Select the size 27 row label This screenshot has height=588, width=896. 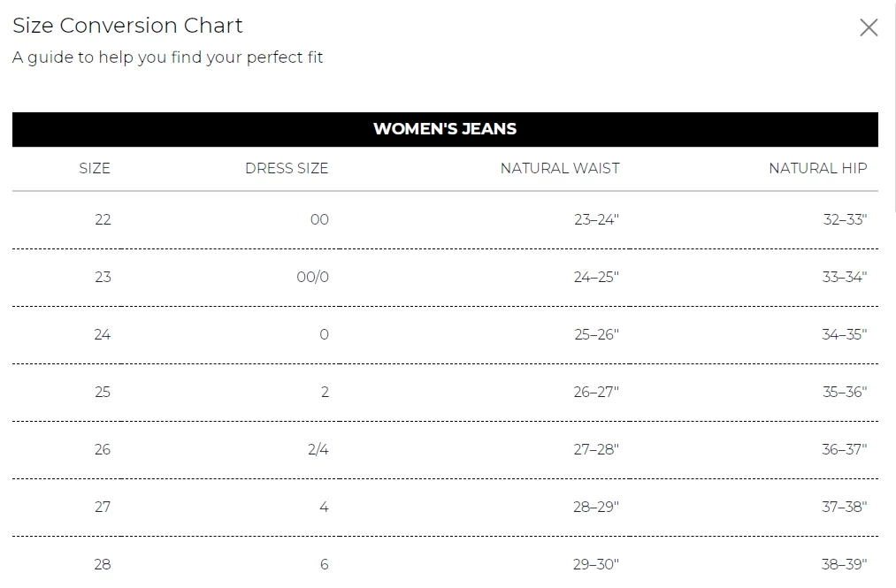click(103, 507)
